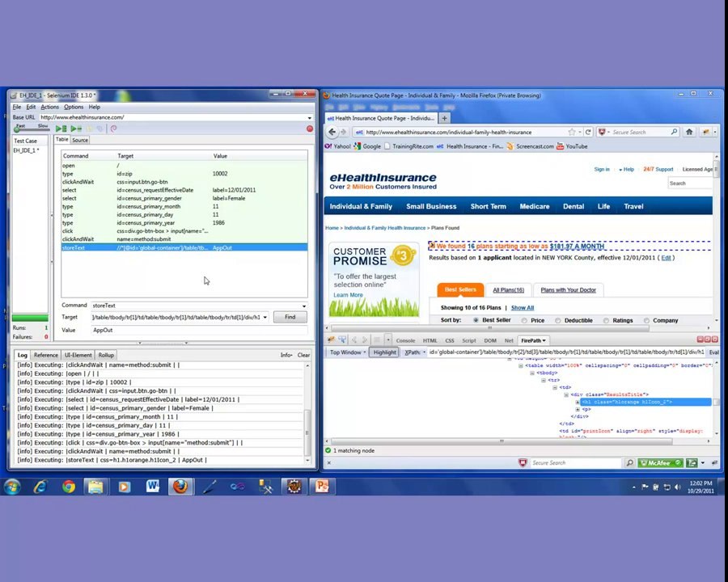Switch to the Reference tab
This screenshot has width=728, height=582.
point(46,355)
